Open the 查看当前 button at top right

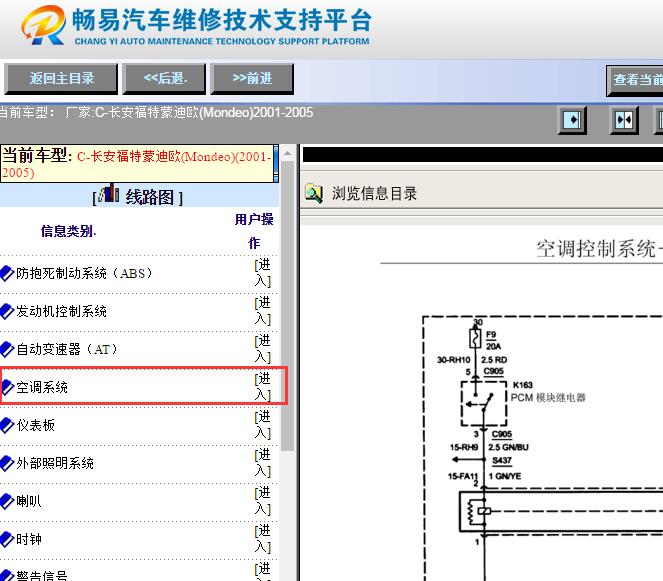[x=635, y=80]
